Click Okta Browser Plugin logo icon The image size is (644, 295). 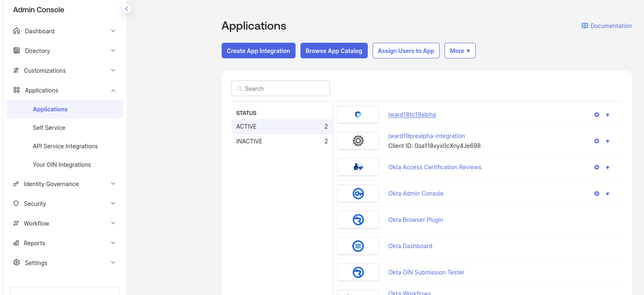[358, 220]
